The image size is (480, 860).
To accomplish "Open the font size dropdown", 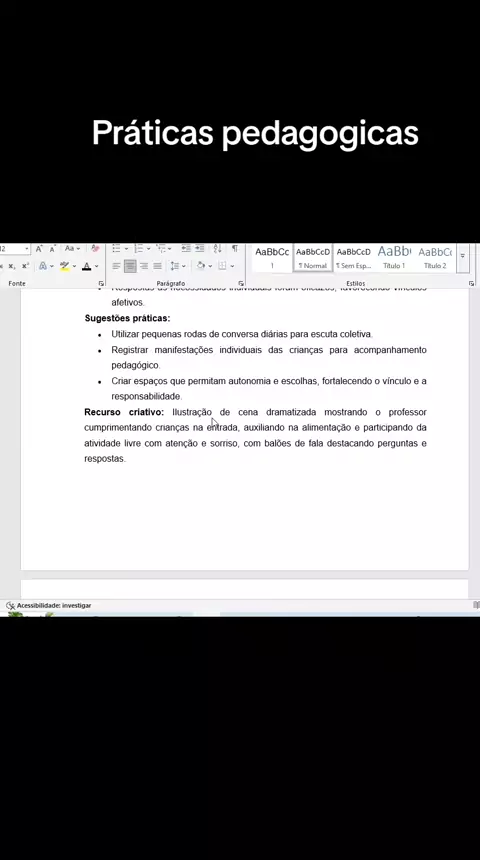I will tap(26, 249).
